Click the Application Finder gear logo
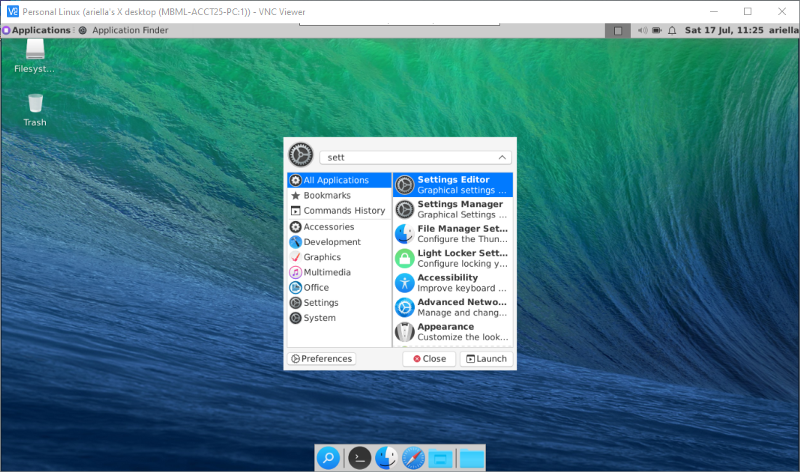Viewport: 800px width, 472px height. [301, 154]
